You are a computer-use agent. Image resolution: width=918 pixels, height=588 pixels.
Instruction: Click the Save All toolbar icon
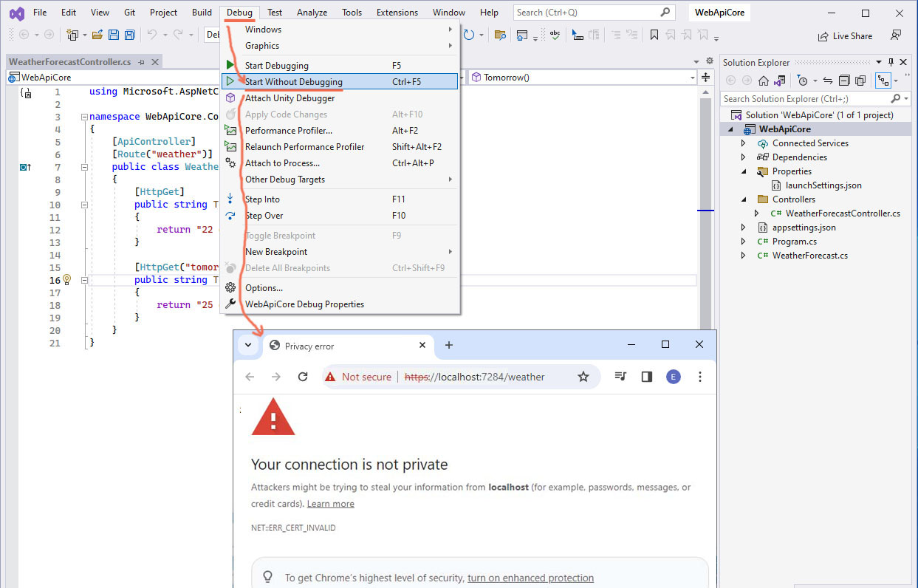pyautogui.click(x=129, y=35)
